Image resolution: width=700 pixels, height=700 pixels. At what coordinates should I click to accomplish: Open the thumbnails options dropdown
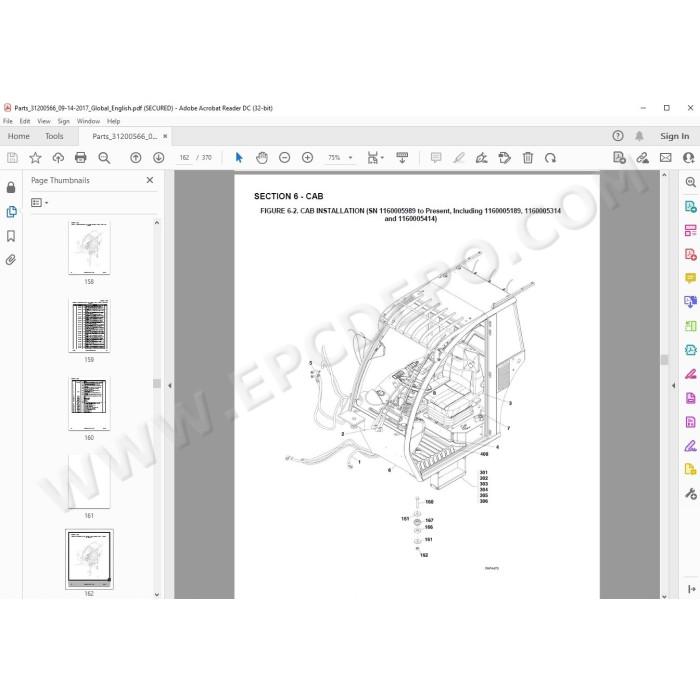click(39, 203)
